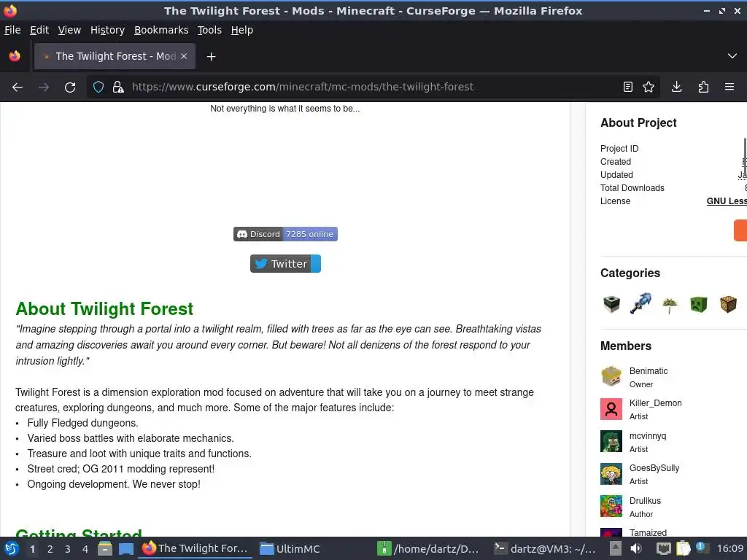
Task: Bookmark this page with the star
Action: [649, 87]
